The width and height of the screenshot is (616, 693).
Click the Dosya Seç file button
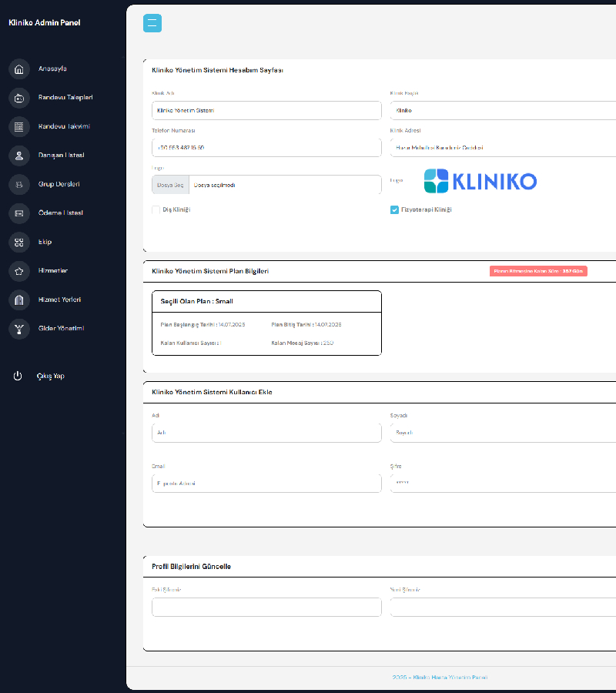pyautogui.click(x=171, y=185)
